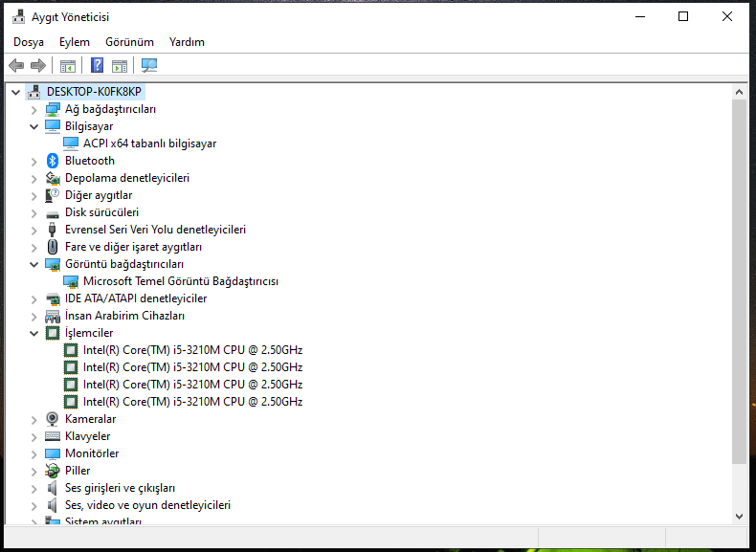The image size is (756, 552).
Task: Click the Ağ bağdaştırıcıları network icon
Action: point(52,109)
